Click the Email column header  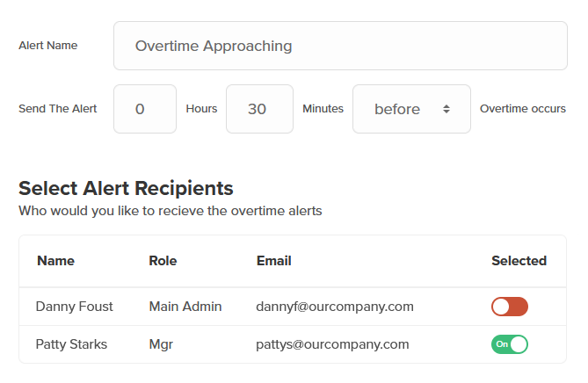(274, 261)
